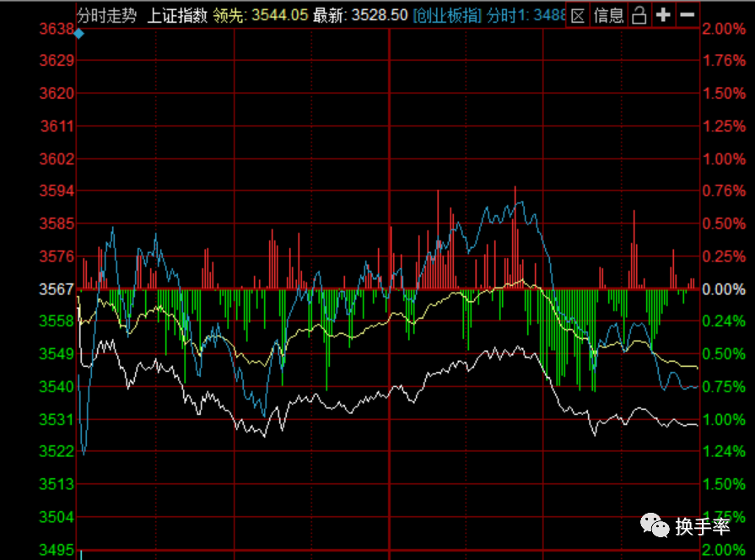Click the 区 interval statistics button

point(578,15)
